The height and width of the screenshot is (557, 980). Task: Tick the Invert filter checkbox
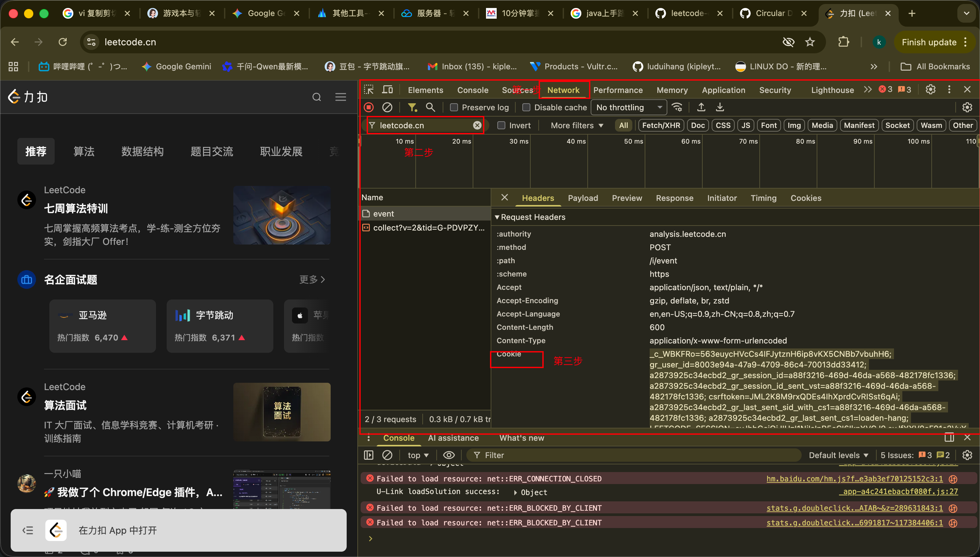click(x=501, y=126)
